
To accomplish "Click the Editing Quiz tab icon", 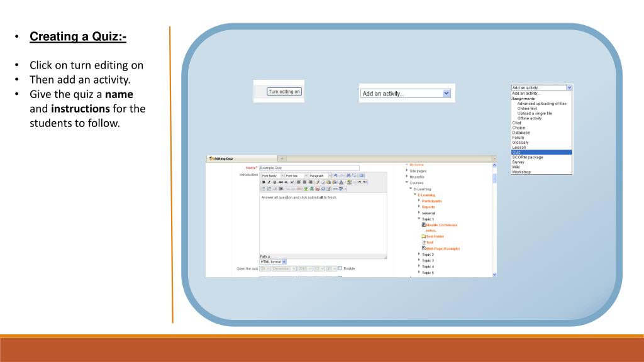I will [211, 158].
